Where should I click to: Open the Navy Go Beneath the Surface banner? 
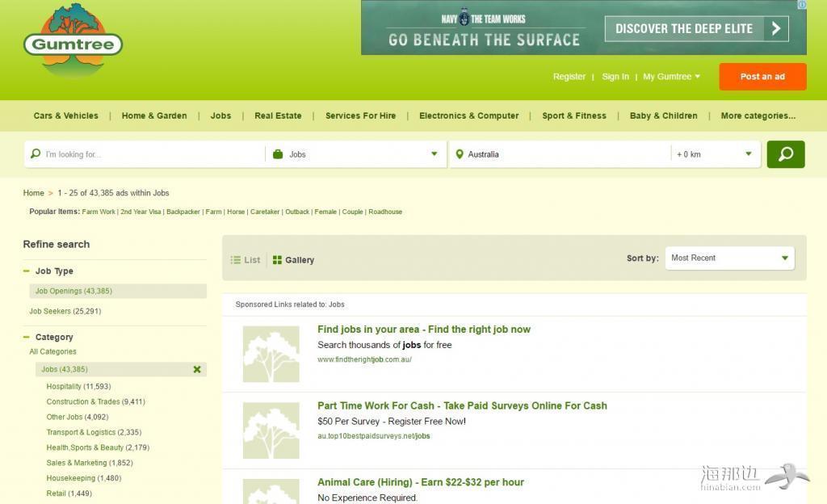click(x=583, y=27)
